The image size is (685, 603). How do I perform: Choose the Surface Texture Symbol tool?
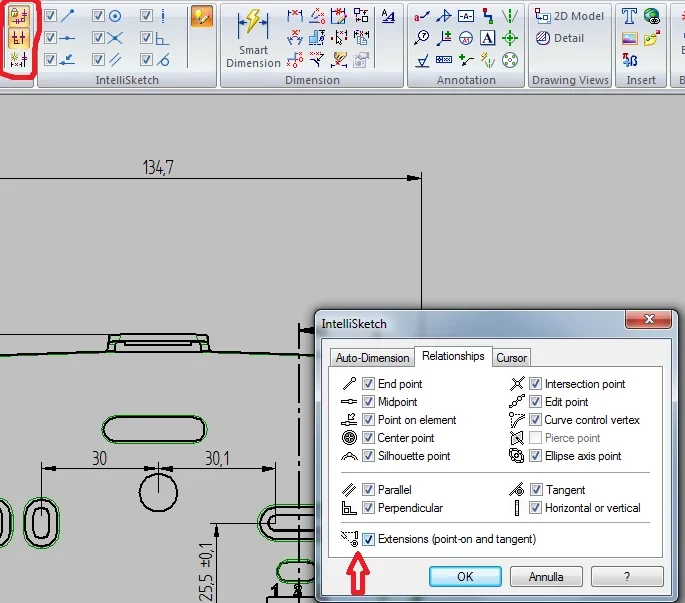(422, 60)
